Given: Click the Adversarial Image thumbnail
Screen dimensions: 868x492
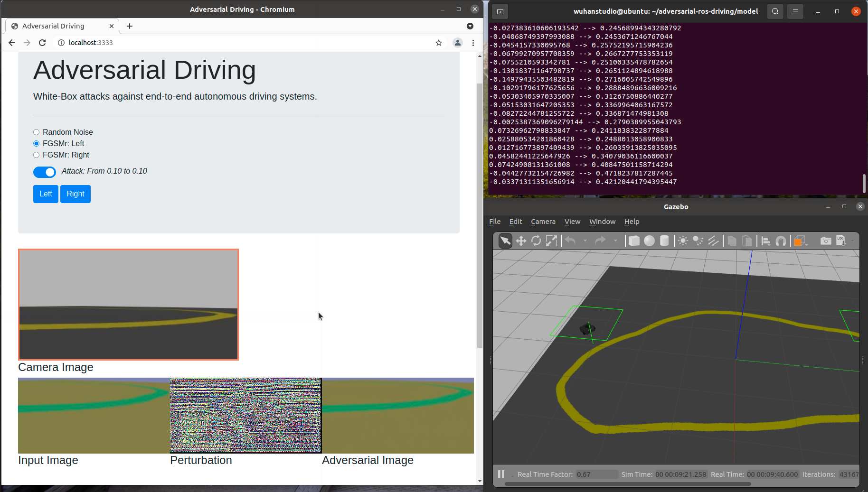Looking at the screenshot, I should click(x=398, y=416).
